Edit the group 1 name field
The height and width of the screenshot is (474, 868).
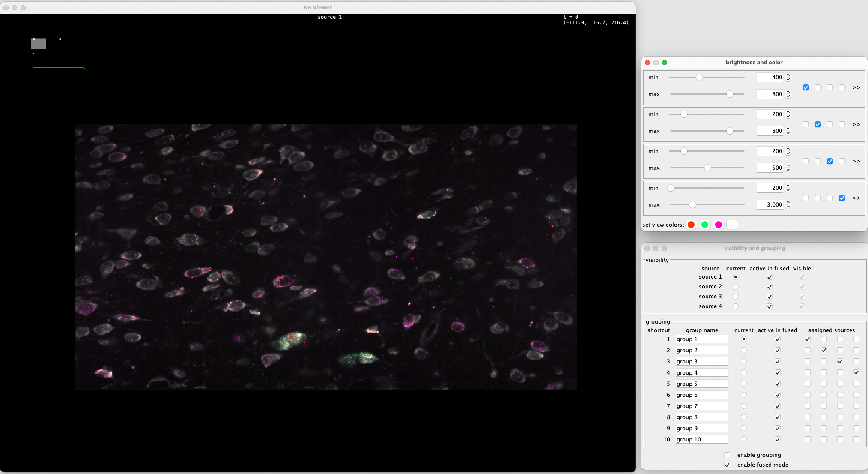[x=702, y=339]
